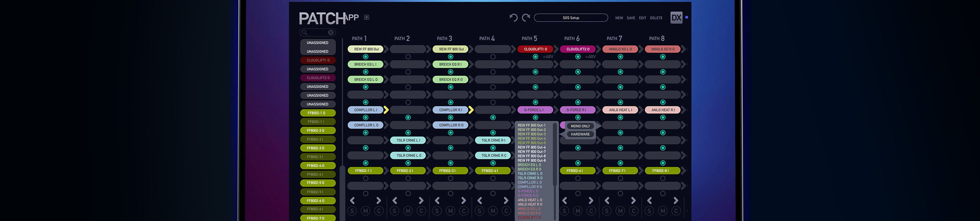Choose MINILG XD L O from list
Screen dimensions: 980x221
[x=529, y=209]
